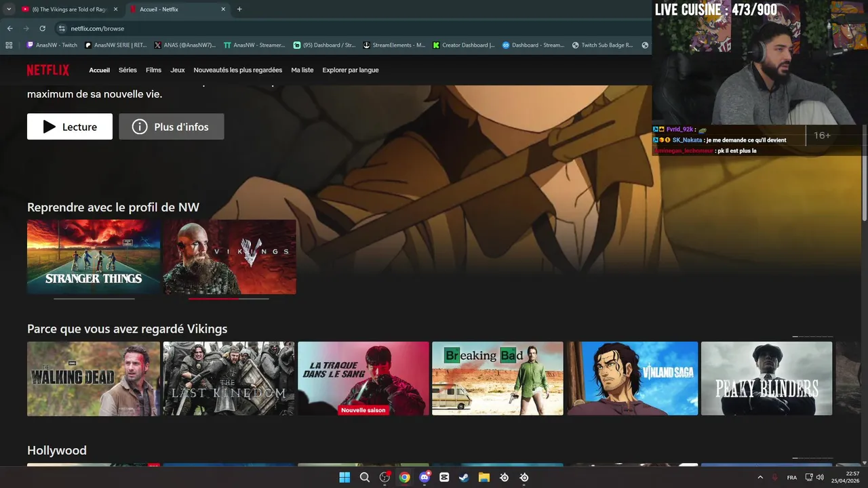
Task: Open the Films menu item
Action: tap(153, 70)
